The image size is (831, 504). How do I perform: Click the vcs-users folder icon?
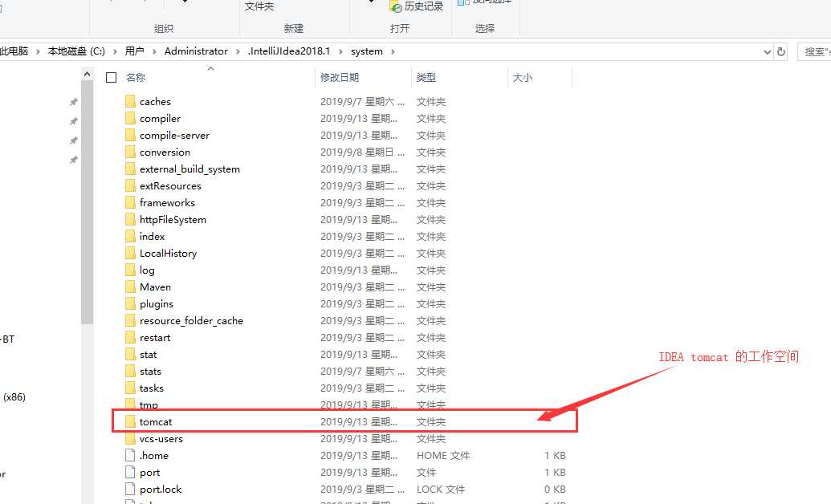pyautogui.click(x=130, y=439)
